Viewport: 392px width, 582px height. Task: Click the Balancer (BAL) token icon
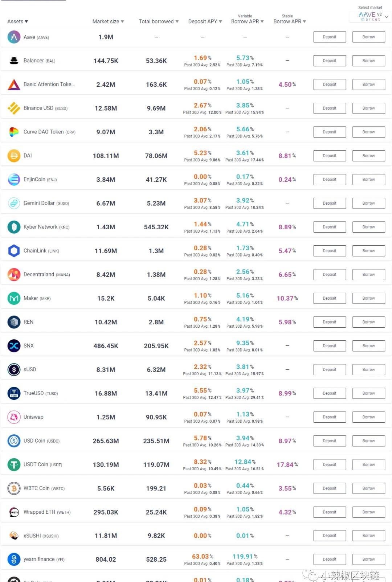(14, 61)
